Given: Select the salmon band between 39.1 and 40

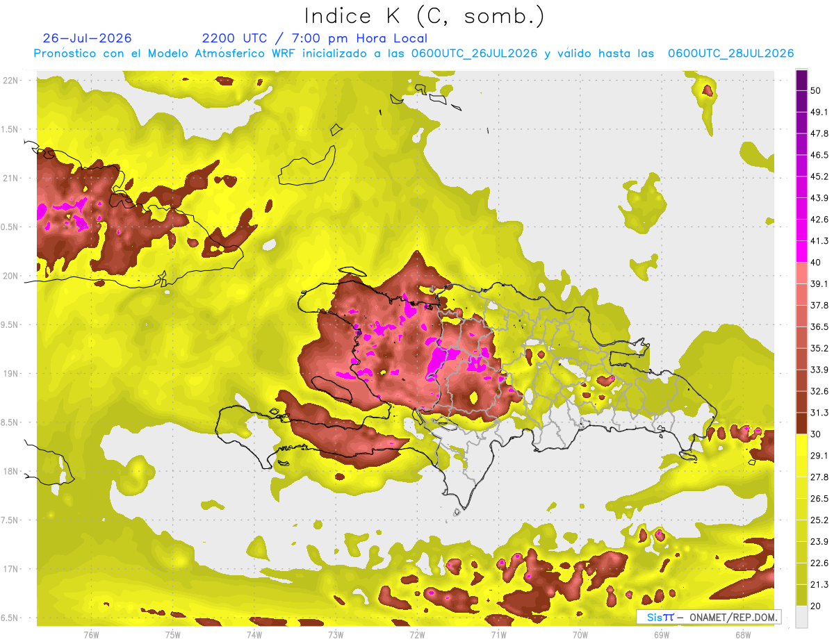Looking at the screenshot, I should click(x=801, y=273).
